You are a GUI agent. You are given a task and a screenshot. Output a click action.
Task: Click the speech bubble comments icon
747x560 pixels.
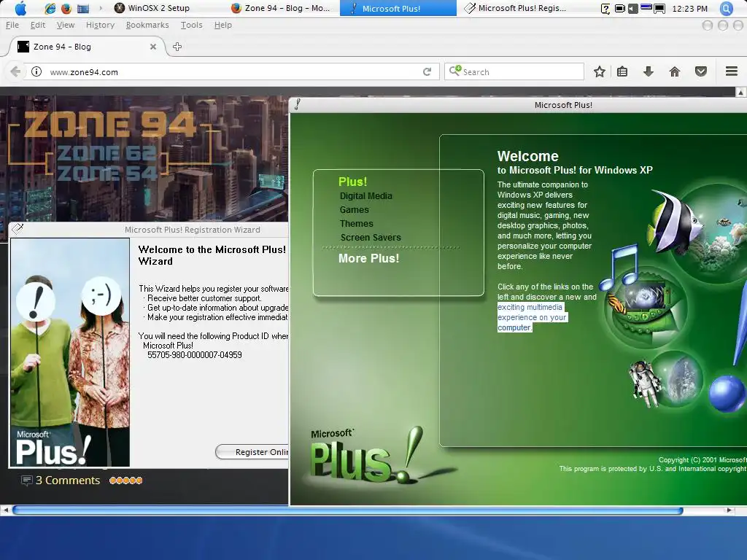27,481
